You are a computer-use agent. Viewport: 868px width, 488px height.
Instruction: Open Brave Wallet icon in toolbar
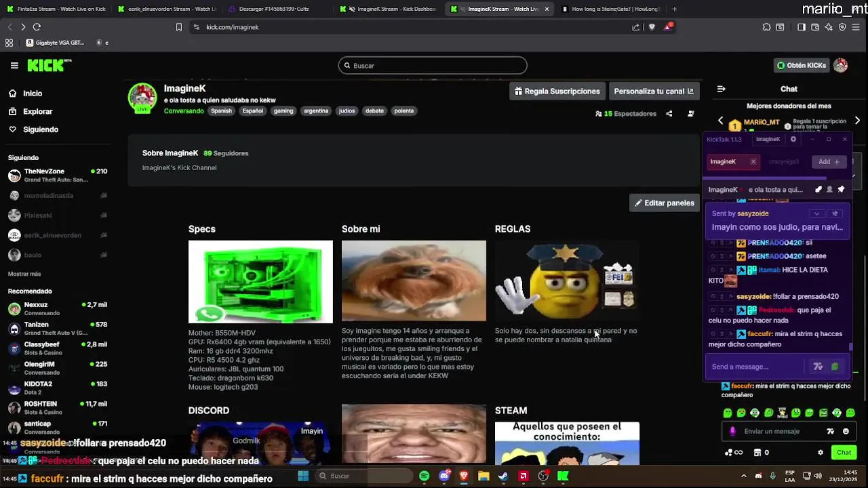coord(814,27)
